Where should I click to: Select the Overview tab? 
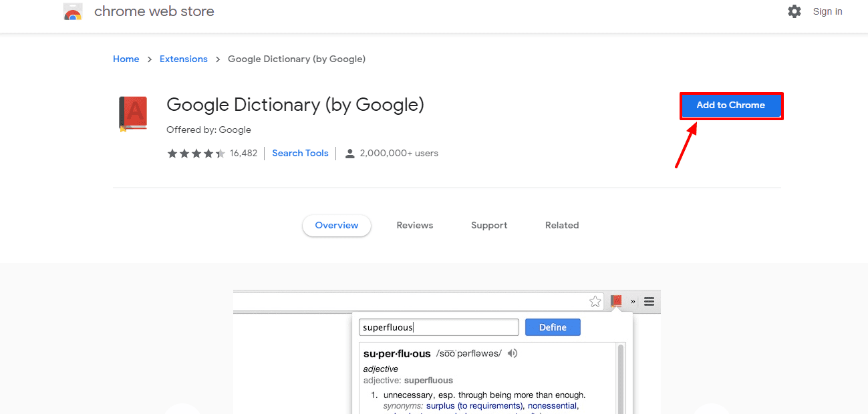[337, 225]
